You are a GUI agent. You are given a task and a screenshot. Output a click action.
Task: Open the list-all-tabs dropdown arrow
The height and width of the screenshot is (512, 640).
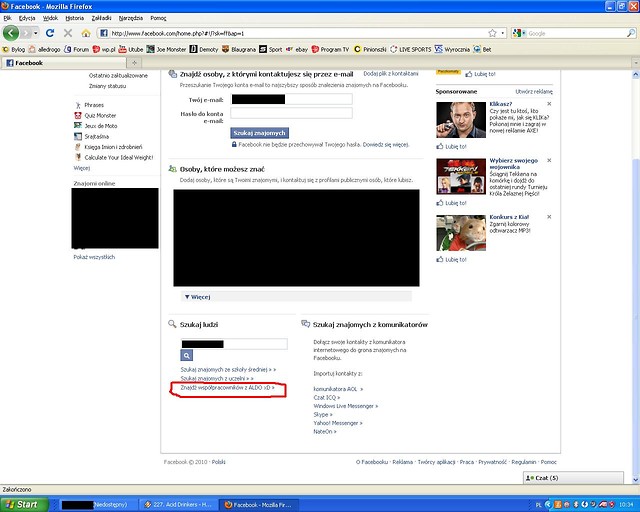click(x=636, y=62)
